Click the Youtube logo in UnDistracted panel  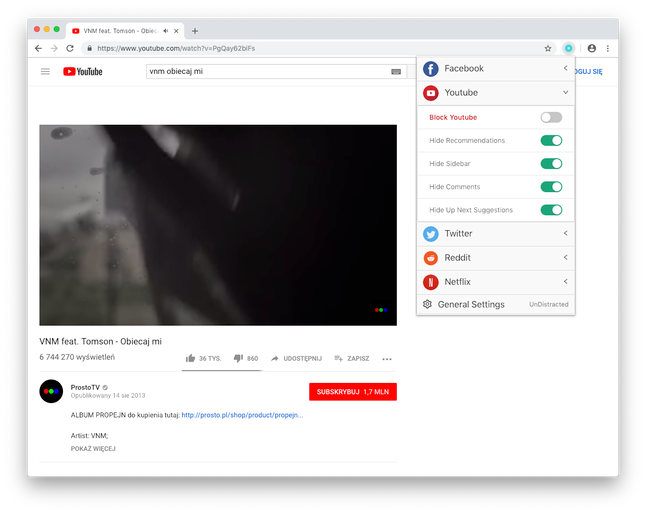(x=431, y=93)
